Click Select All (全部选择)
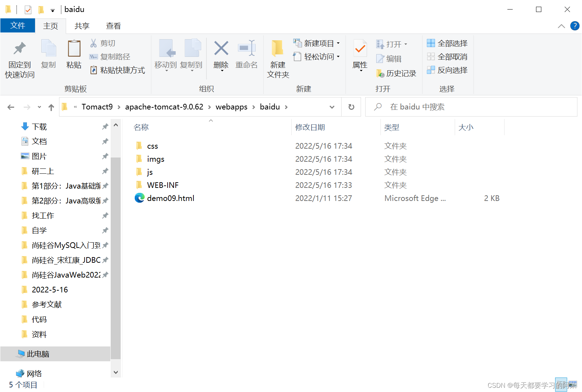The height and width of the screenshot is (392, 582). (447, 43)
